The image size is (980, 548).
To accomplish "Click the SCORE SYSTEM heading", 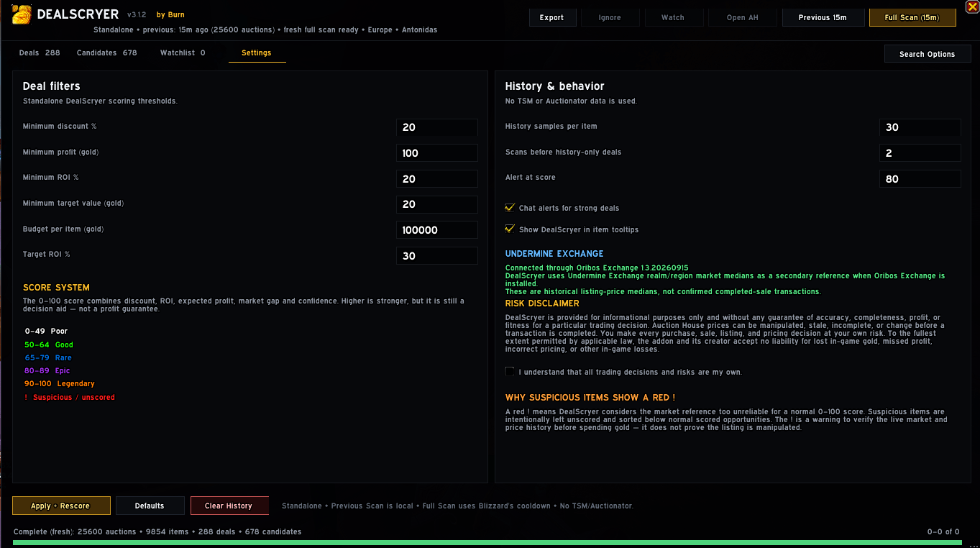I will [x=56, y=288].
